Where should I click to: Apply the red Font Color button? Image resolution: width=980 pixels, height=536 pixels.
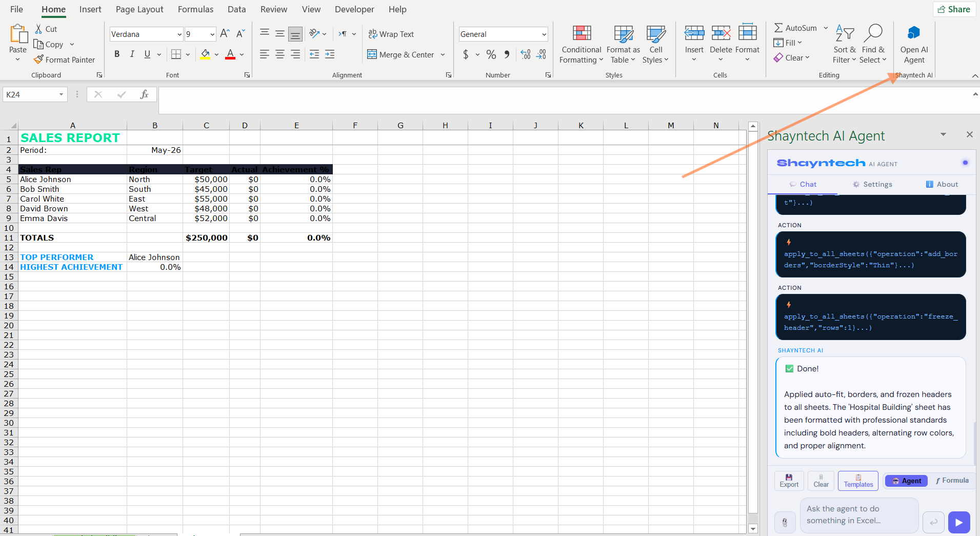pos(230,54)
